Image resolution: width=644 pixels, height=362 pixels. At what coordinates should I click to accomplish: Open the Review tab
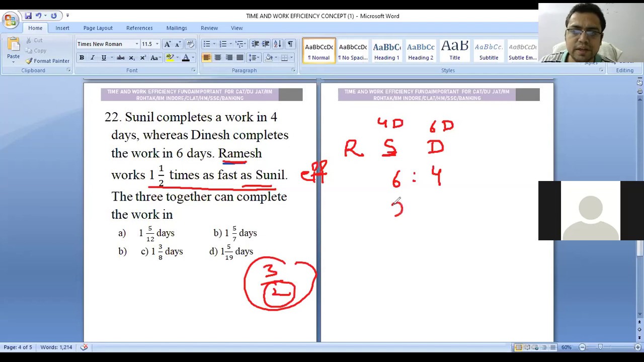[x=209, y=28]
